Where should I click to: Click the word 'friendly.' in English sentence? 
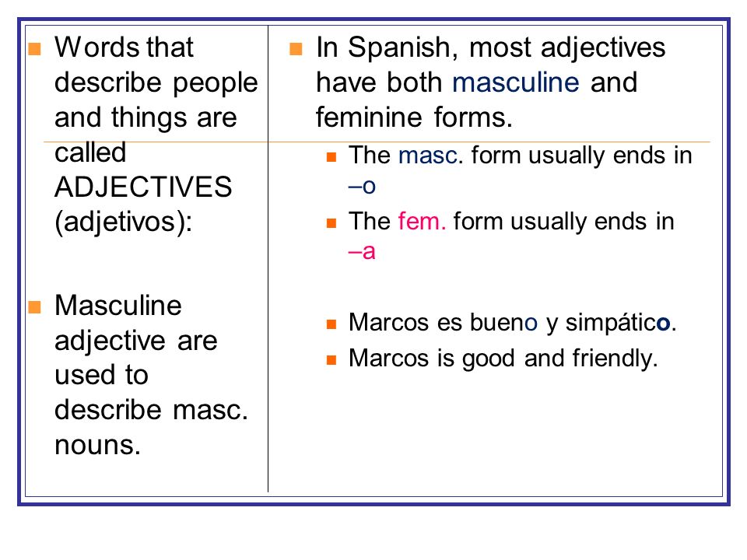pos(615,359)
